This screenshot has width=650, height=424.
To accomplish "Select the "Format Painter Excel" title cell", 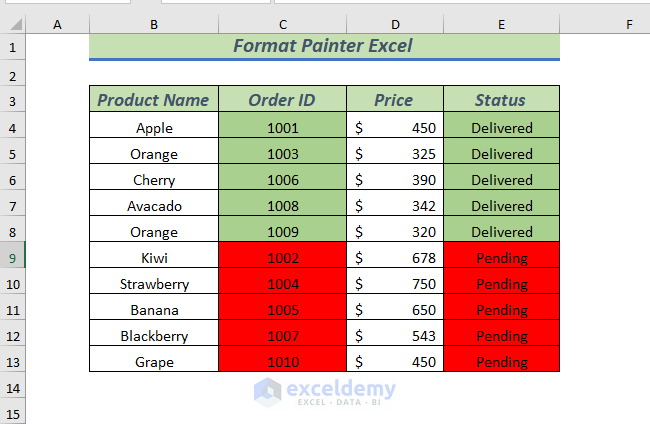I will coord(323,46).
